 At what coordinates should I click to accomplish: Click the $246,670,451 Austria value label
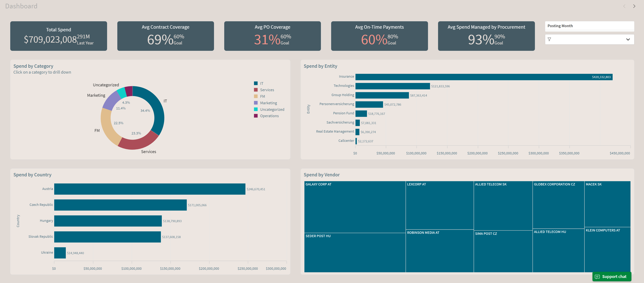(x=256, y=189)
